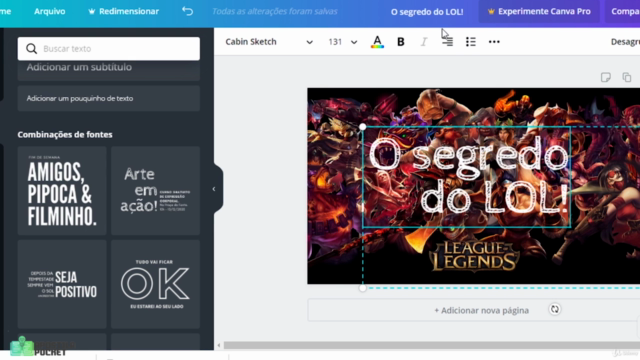This screenshot has height=360, width=640.
Task: Click the League of Legends logo on canvas
Action: point(474,256)
